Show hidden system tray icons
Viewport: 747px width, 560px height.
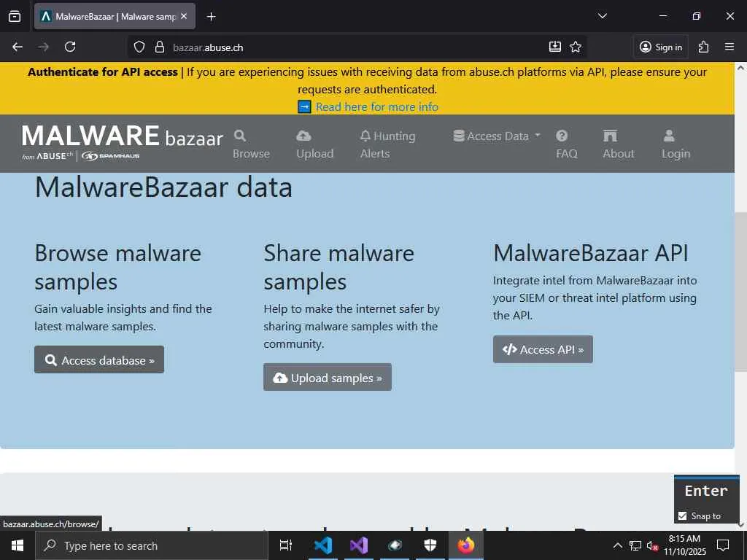pos(617,545)
